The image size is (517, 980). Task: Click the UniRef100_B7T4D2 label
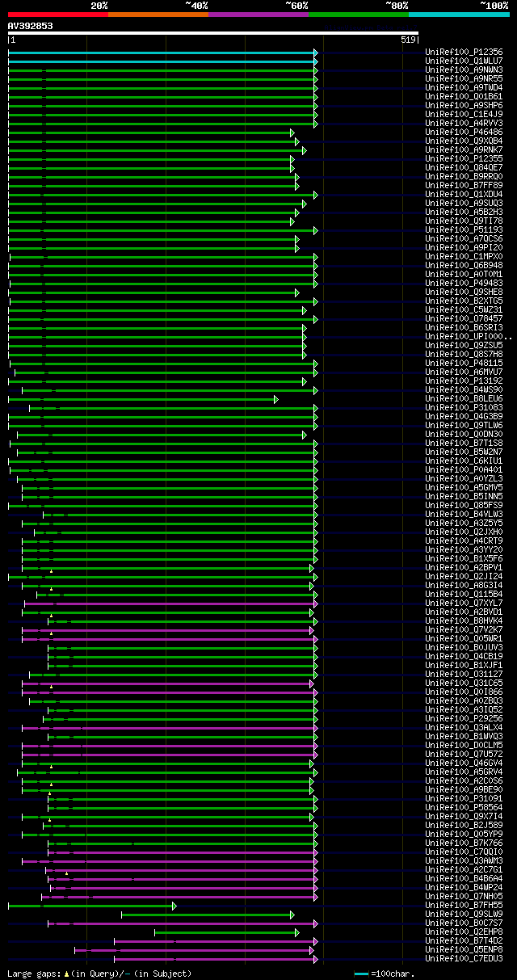click(464, 940)
